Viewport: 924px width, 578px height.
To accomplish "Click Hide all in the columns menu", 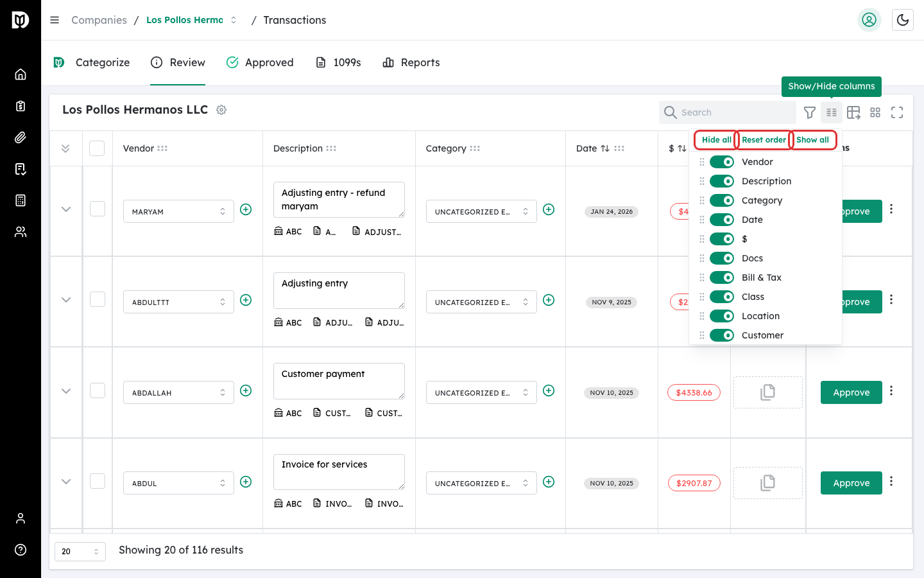I will click(715, 139).
